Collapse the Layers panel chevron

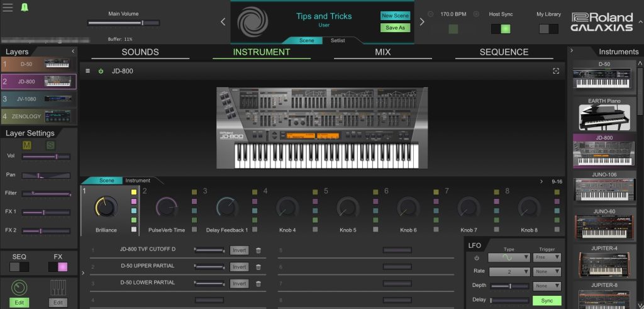pyautogui.click(x=73, y=52)
